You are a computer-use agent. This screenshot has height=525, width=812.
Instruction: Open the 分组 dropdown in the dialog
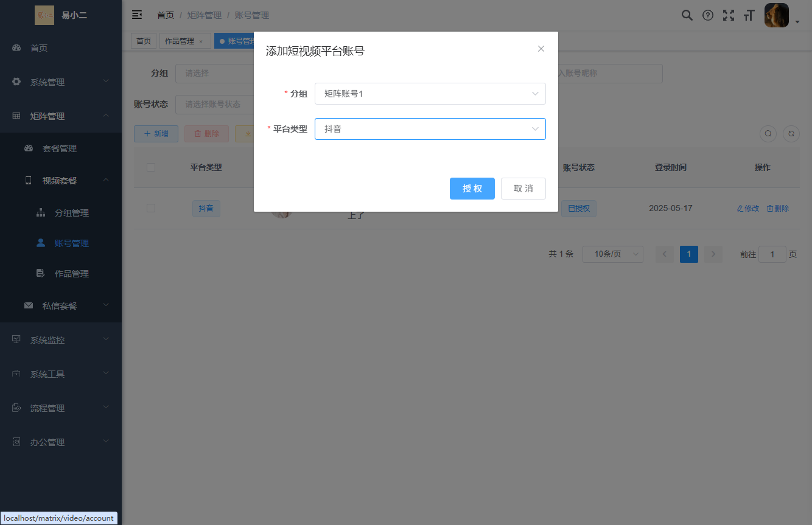[430, 94]
